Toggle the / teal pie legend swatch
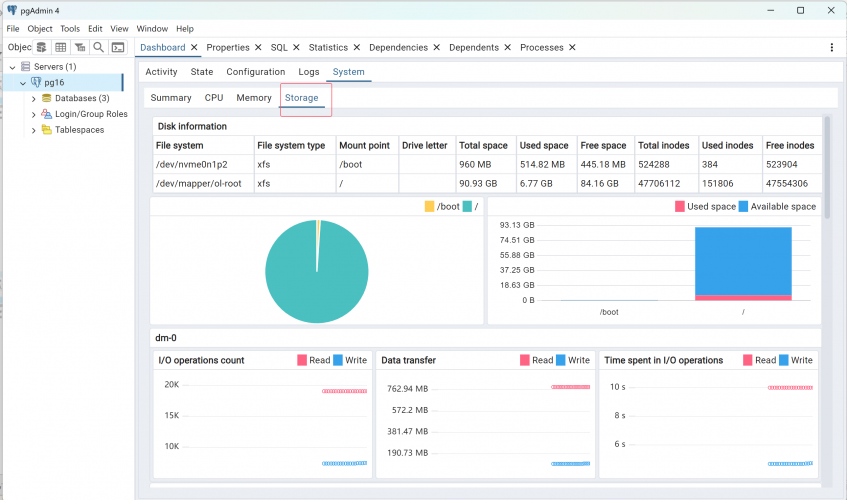 click(x=467, y=206)
